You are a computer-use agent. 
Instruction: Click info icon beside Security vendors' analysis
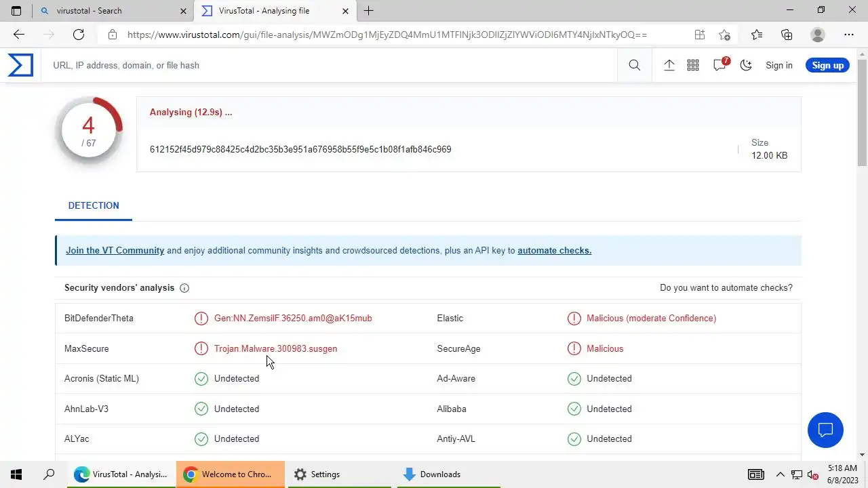click(x=184, y=288)
